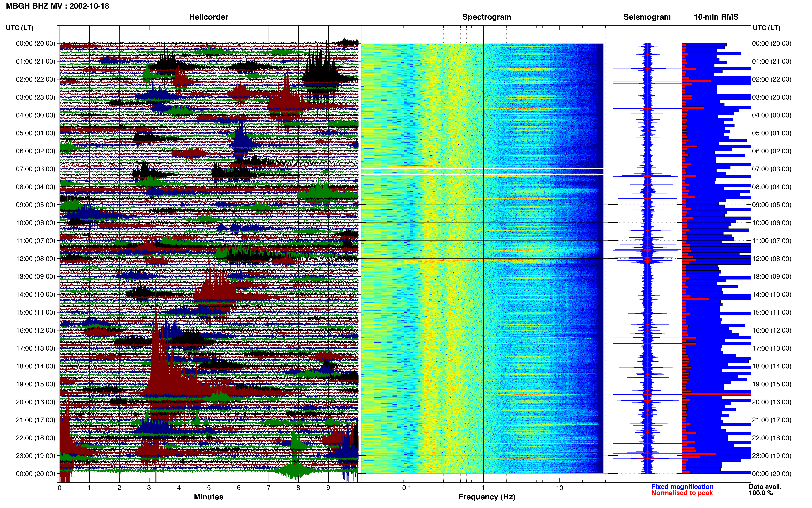
Task: Click the 'Seismogram' panel heading
Action: click(647, 17)
